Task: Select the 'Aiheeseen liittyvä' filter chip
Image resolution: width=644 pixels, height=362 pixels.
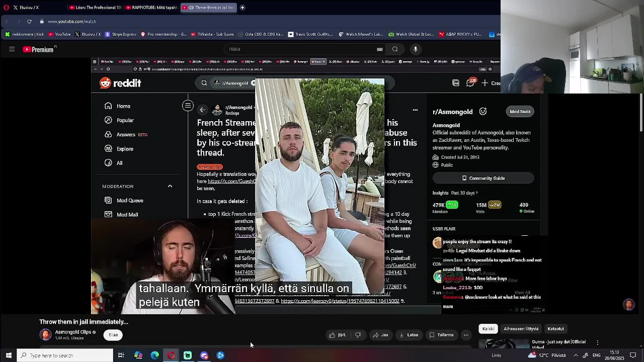Action: pos(521,329)
